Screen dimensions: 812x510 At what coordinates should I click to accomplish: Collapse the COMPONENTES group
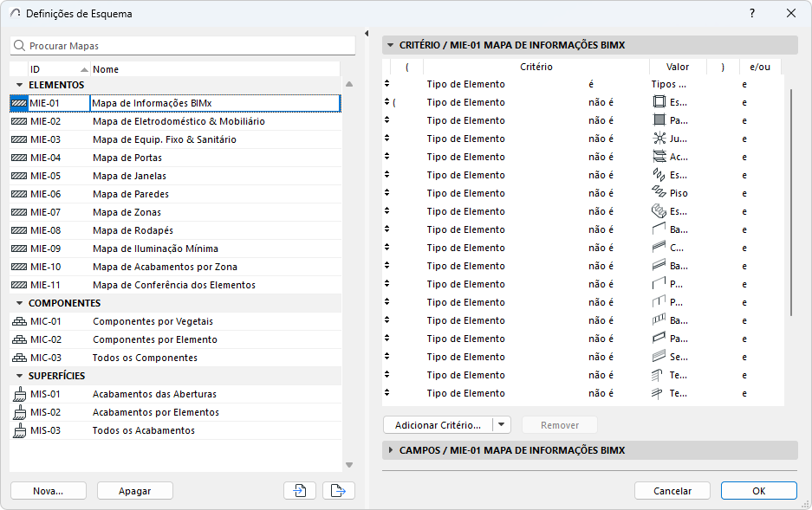(19, 303)
